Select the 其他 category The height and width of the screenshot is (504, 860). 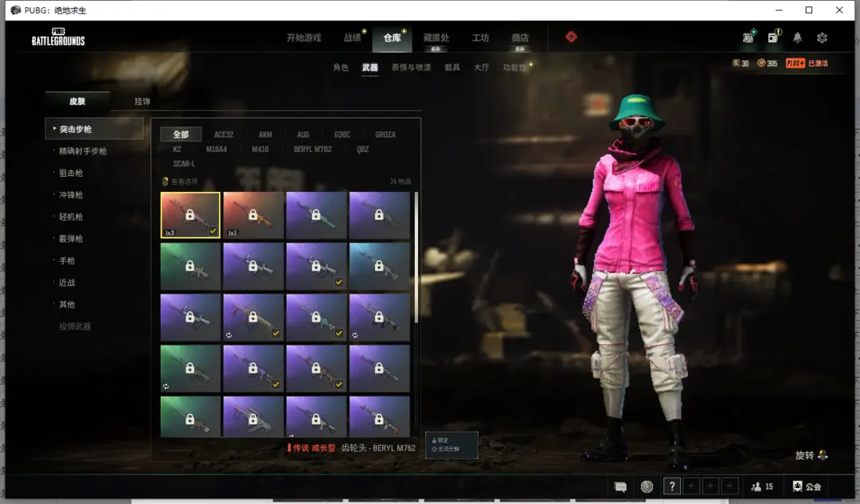click(x=67, y=304)
